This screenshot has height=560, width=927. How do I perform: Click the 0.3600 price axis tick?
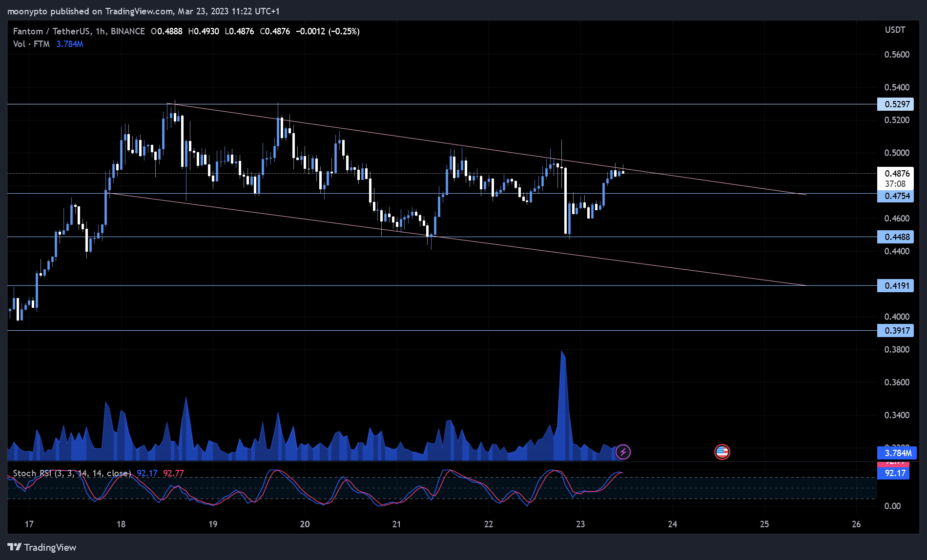[897, 382]
